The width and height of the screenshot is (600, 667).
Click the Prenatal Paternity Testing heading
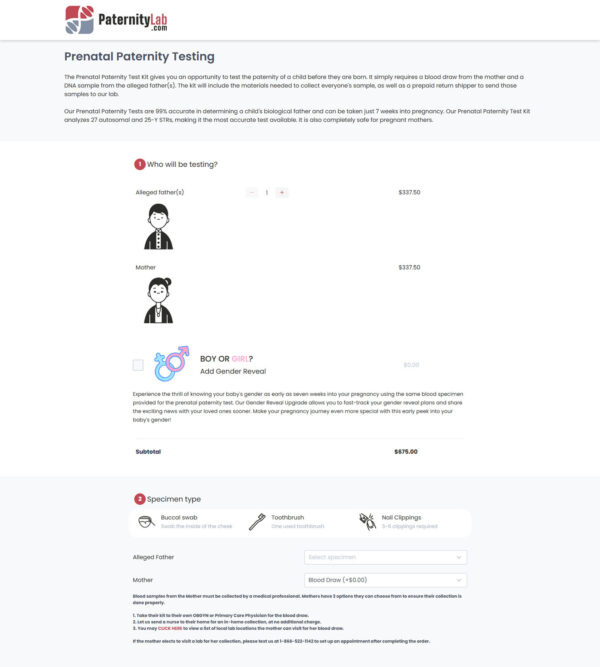[139, 57]
